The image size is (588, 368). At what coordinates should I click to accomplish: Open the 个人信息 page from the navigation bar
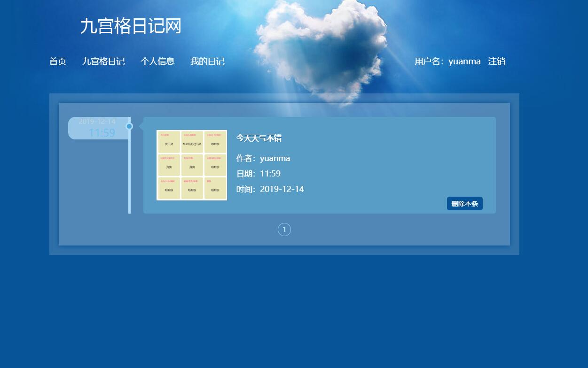158,61
